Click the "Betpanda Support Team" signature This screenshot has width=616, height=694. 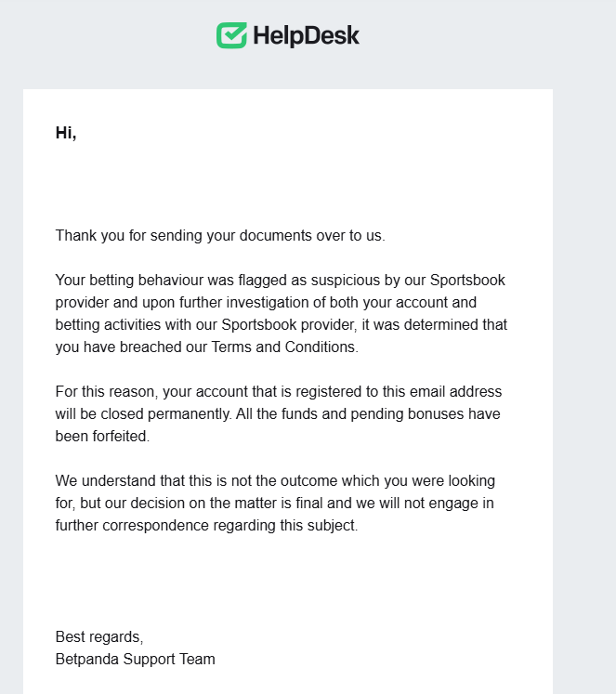coord(135,659)
